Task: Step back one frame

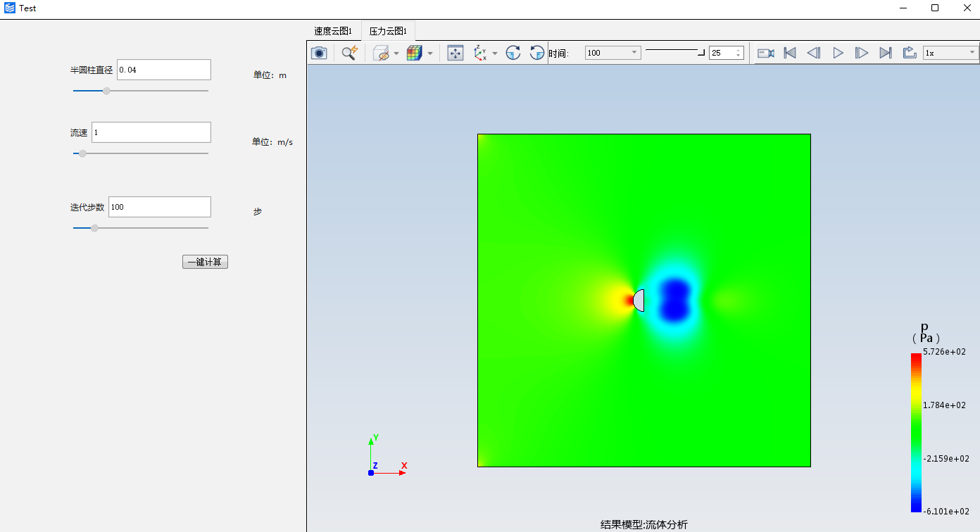Action: (x=814, y=53)
